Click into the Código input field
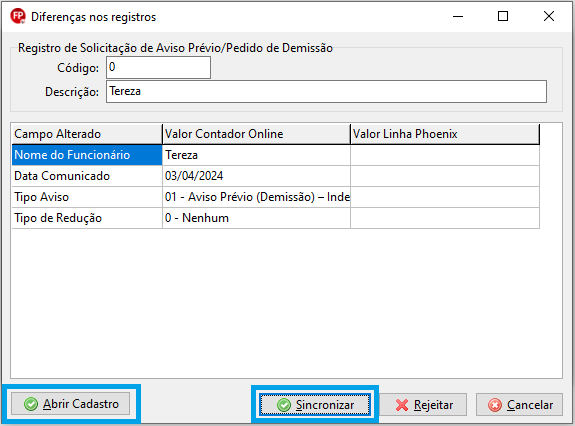Screen dimensions: 575x426 [158, 67]
